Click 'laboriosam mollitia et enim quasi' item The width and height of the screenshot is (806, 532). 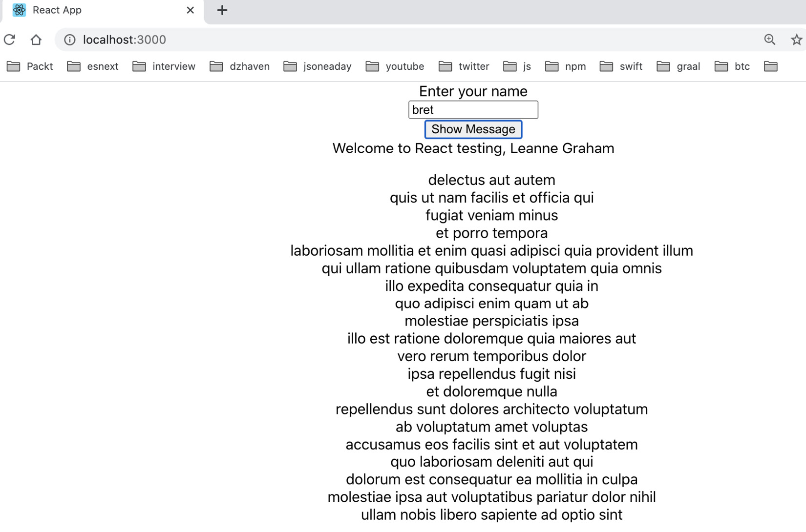click(x=492, y=250)
